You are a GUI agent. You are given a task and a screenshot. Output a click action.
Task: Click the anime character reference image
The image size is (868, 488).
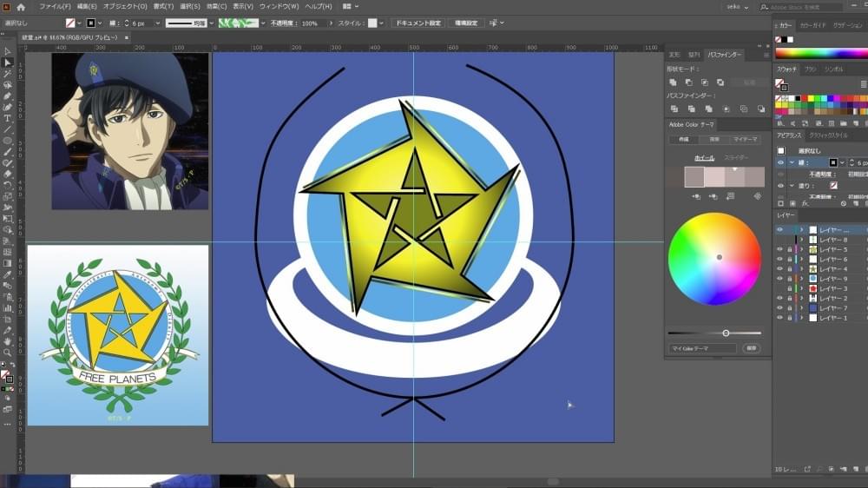130,131
